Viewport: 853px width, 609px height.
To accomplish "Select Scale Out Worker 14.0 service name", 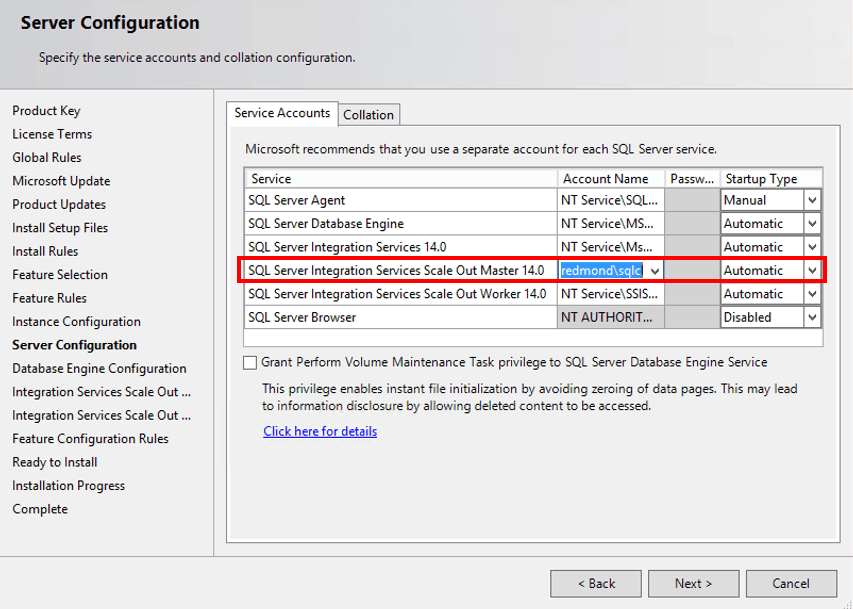I will click(x=401, y=294).
